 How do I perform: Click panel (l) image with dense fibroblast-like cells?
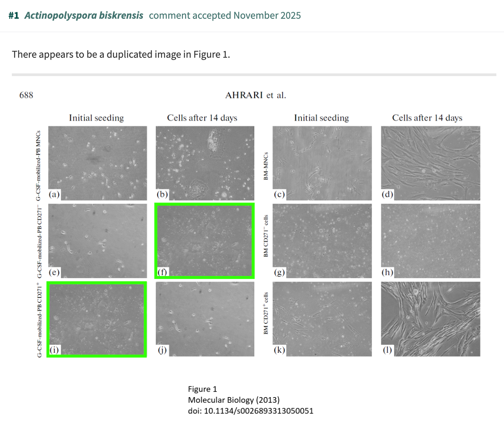click(x=430, y=319)
